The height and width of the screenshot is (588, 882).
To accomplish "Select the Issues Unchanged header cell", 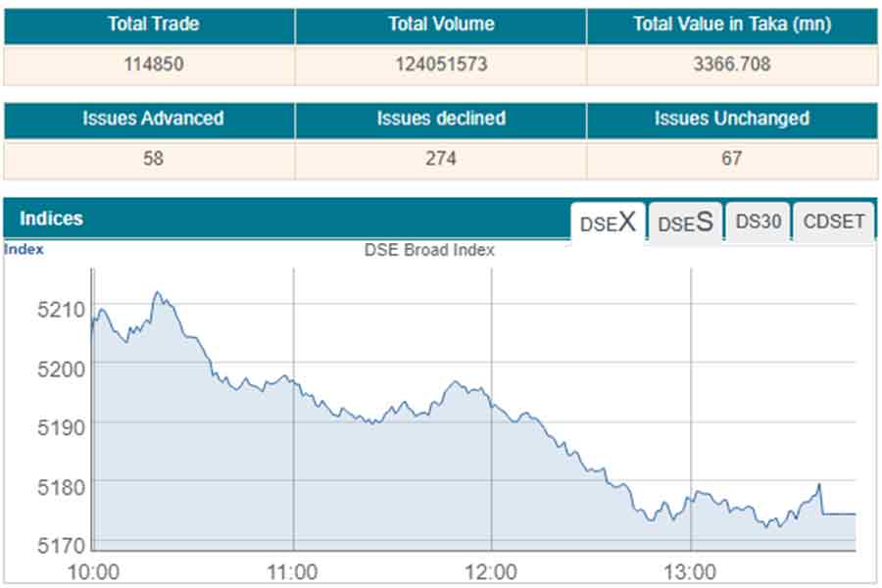I will [732, 119].
